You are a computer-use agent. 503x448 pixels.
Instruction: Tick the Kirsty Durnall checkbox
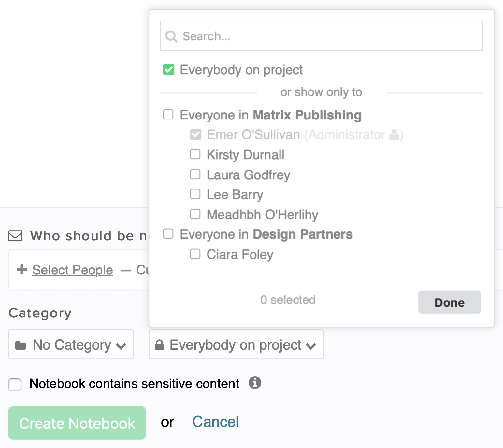[x=195, y=154]
